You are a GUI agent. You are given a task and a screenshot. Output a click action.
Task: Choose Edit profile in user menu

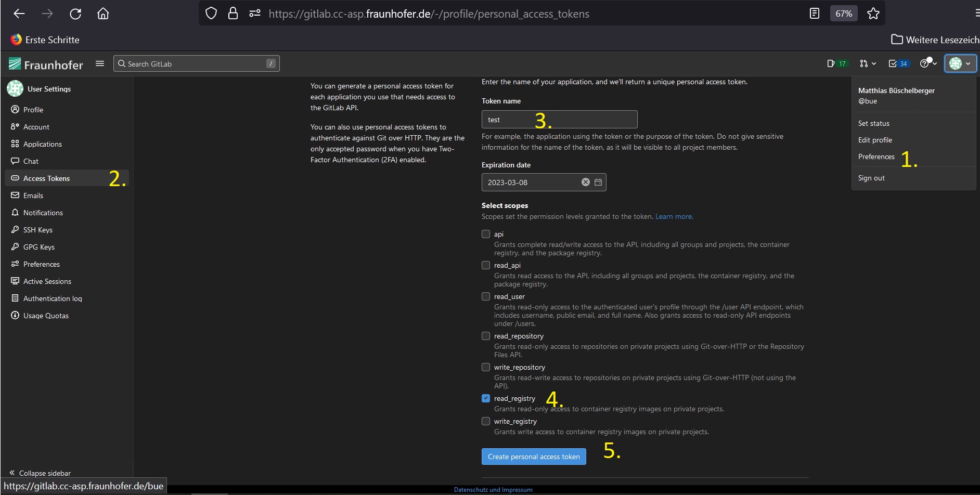pyautogui.click(x=875, y=140)
